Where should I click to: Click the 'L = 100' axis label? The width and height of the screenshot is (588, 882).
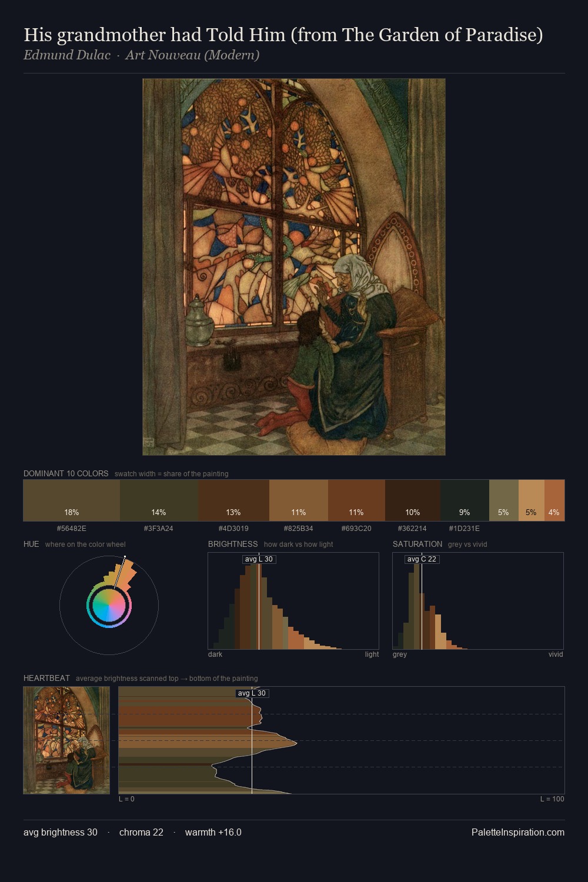(x=552, y=799)
